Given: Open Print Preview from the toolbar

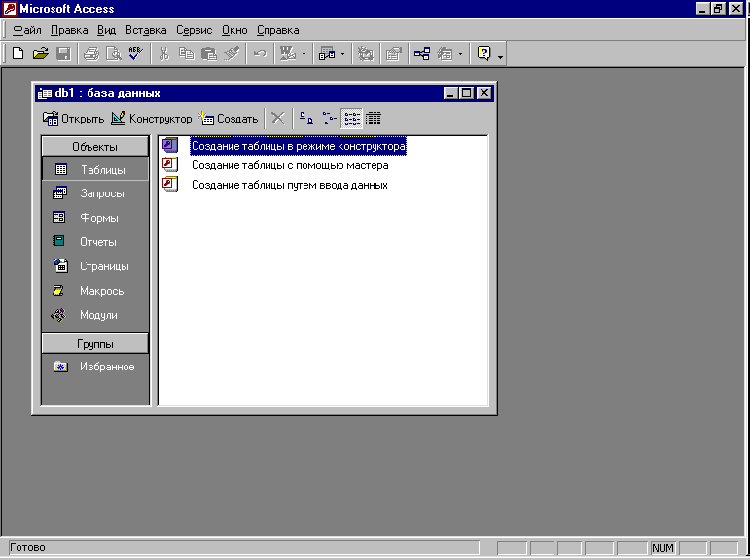Looking at the screenshot, I should [x=114, y=53].
